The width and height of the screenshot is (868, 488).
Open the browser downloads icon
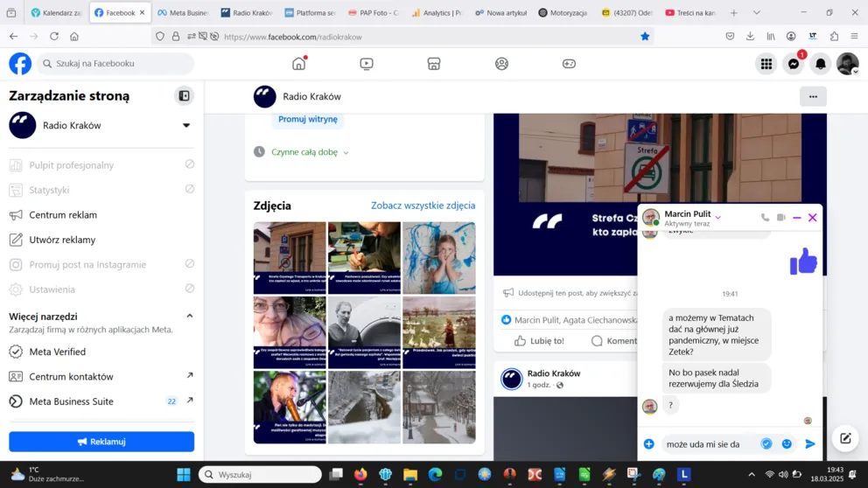coord(750,37)
